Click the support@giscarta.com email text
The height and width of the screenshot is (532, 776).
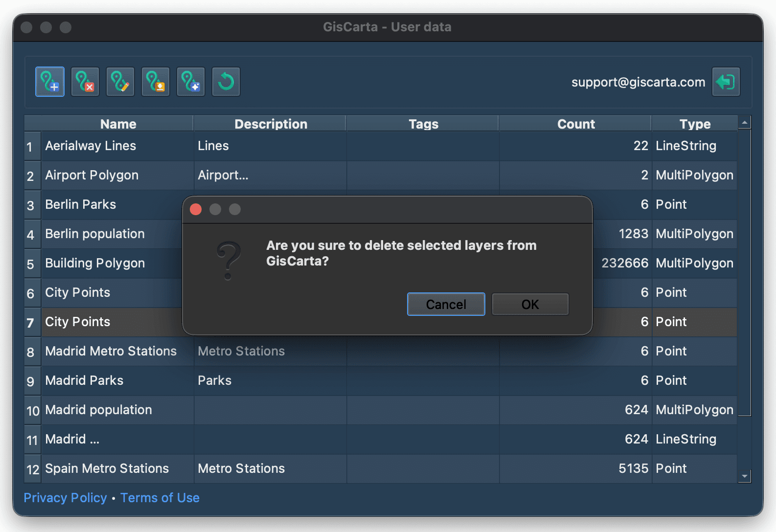pyautogui.click(x=638, y=82)
